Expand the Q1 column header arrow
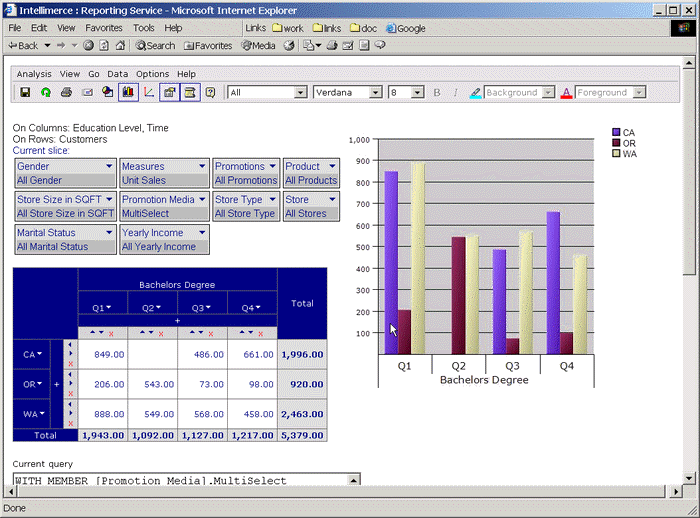 coord(108,308)
